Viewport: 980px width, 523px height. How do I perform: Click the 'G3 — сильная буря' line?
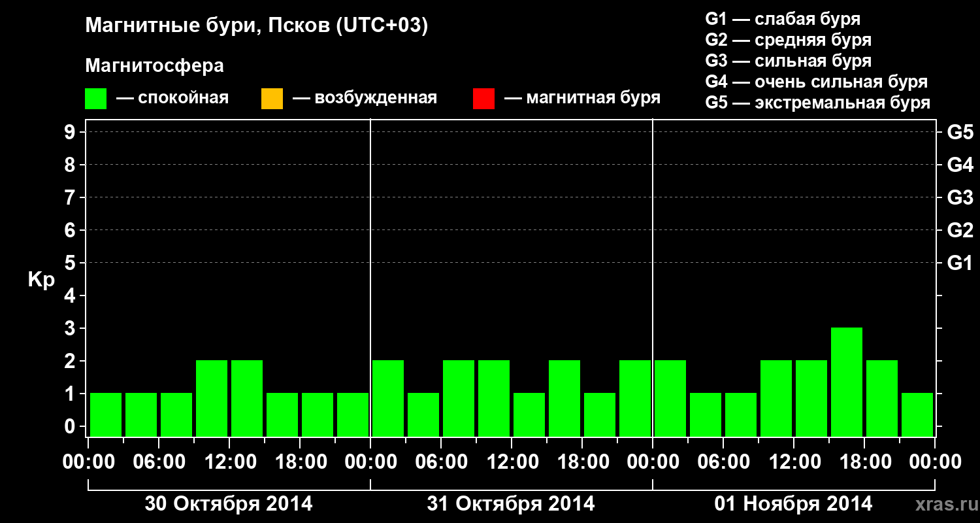(x=789, y=61)
